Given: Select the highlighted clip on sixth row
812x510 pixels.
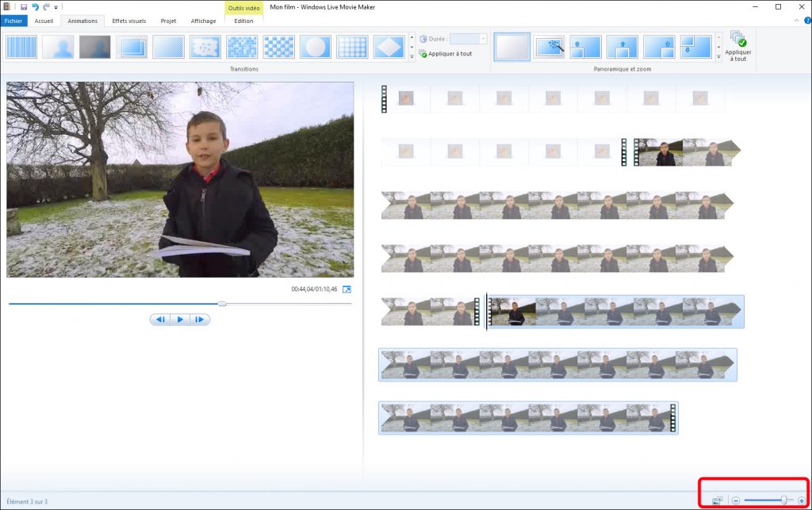Looking at the screenshot, I should point(557,365).
